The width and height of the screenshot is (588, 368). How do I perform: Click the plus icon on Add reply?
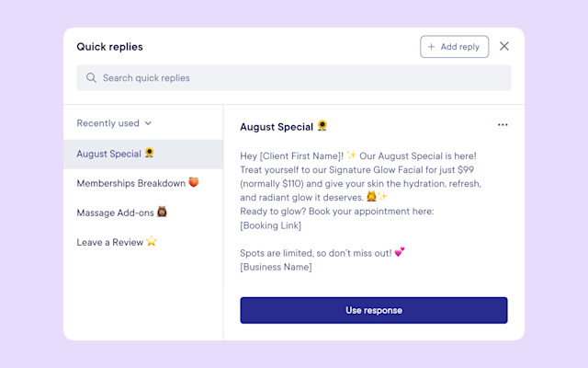coord(431,47)
